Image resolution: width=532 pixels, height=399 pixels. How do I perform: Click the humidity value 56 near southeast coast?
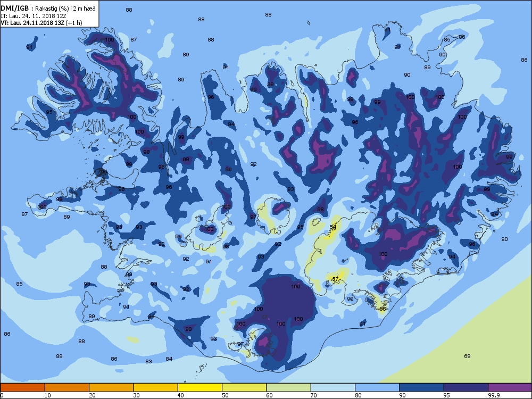click(x=383, y=309)
